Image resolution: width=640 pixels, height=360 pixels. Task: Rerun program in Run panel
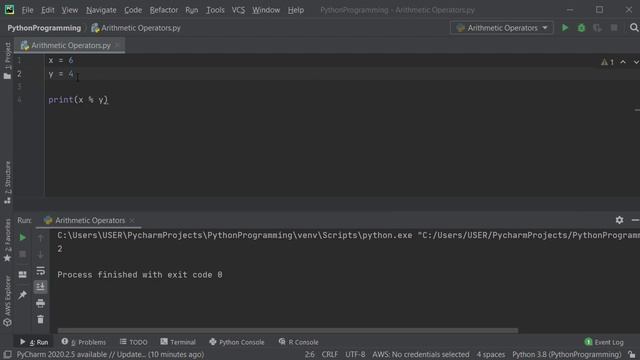point(23,238)
